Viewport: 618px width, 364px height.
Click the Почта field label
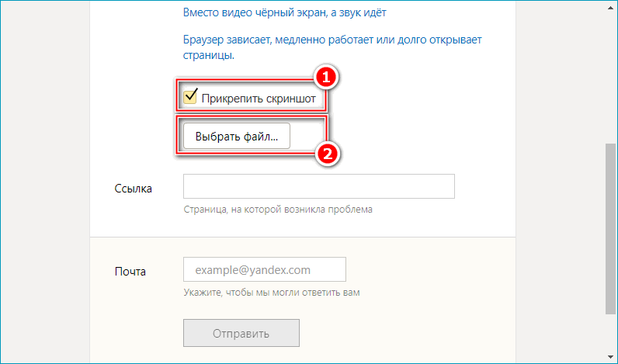(x=130, y=272)
